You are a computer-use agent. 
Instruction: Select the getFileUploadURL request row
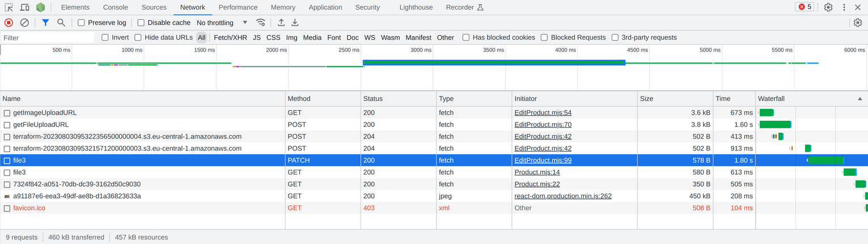coord(434,125)
